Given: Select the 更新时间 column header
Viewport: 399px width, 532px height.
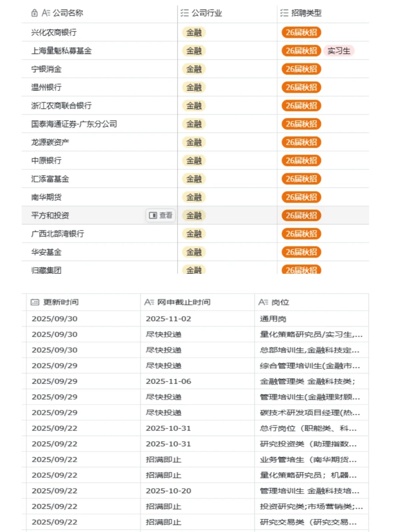Looking at the screenshot, I should [x=83, y=302].
